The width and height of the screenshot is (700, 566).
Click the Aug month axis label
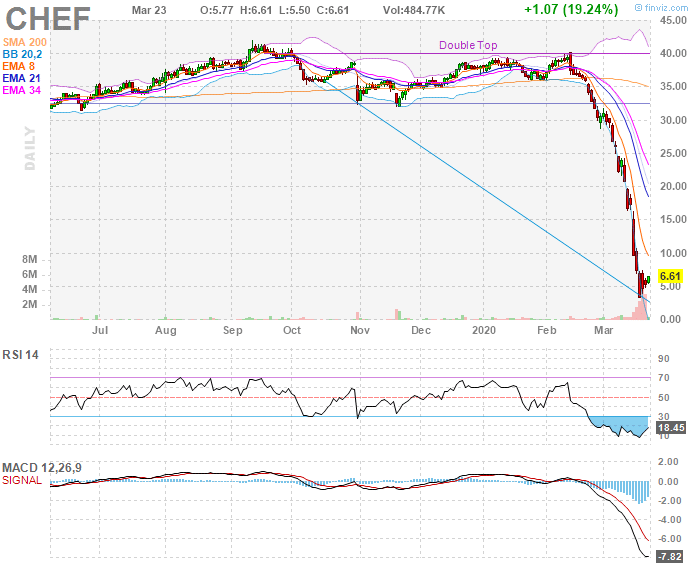[166, 330]
